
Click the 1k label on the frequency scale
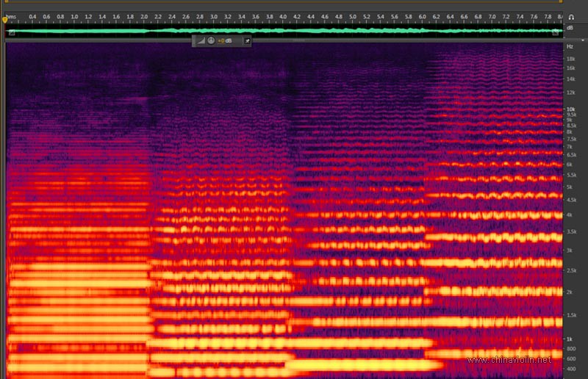coord(570,339)
